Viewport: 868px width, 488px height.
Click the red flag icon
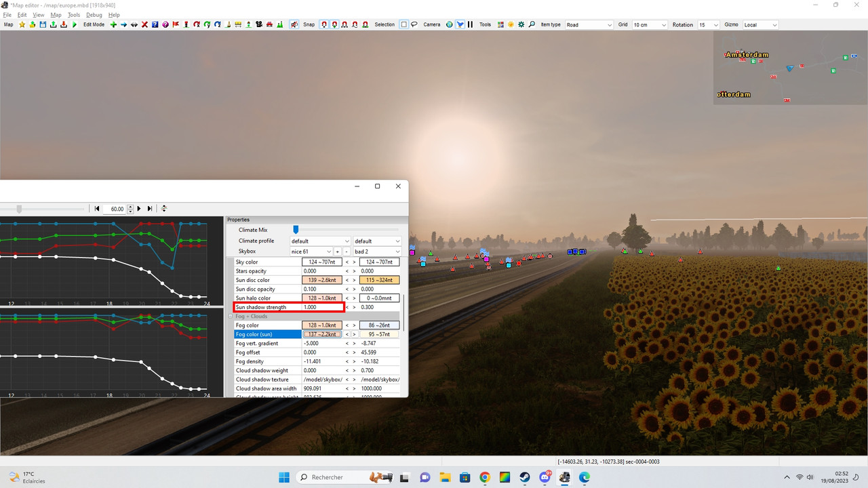pos(176,24)
